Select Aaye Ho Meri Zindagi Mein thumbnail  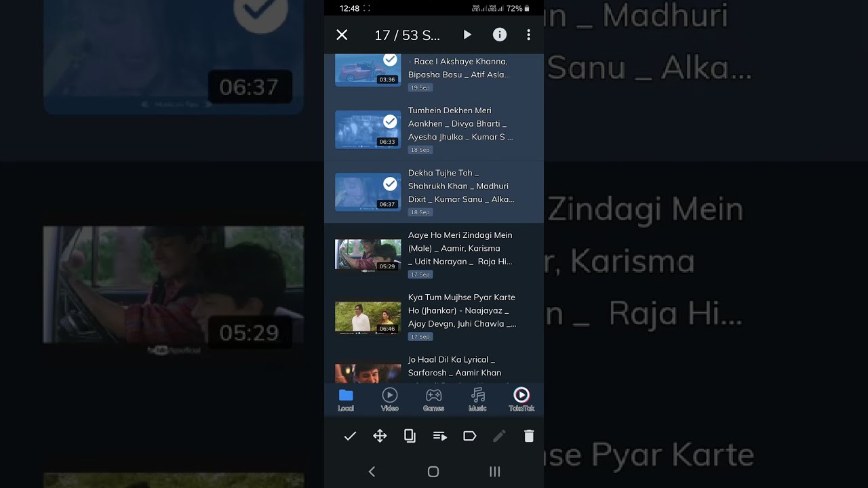(x=368, y=255)
